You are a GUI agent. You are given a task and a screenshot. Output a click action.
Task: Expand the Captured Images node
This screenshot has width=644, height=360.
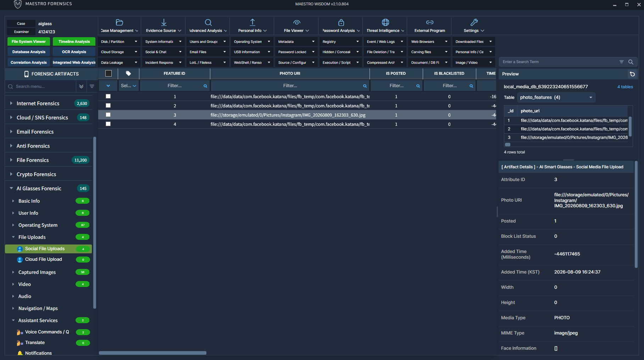pyautogui.click(x=13, y=272)
